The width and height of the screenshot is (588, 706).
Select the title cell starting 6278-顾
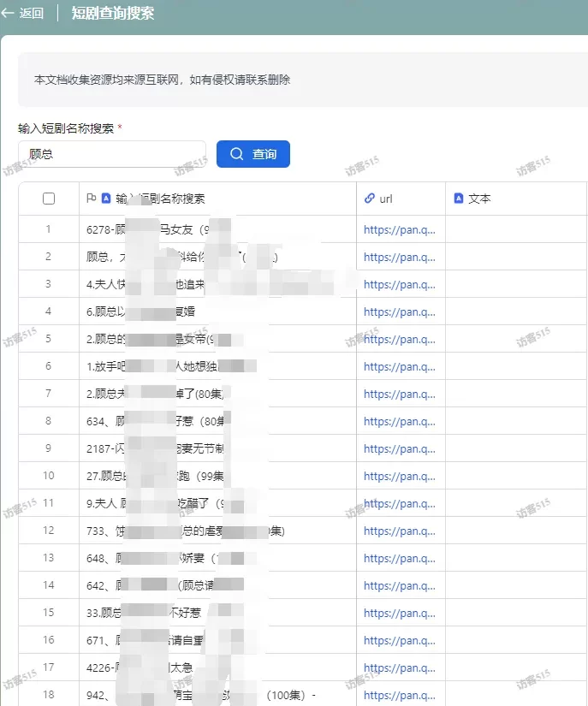click(217, 229)
